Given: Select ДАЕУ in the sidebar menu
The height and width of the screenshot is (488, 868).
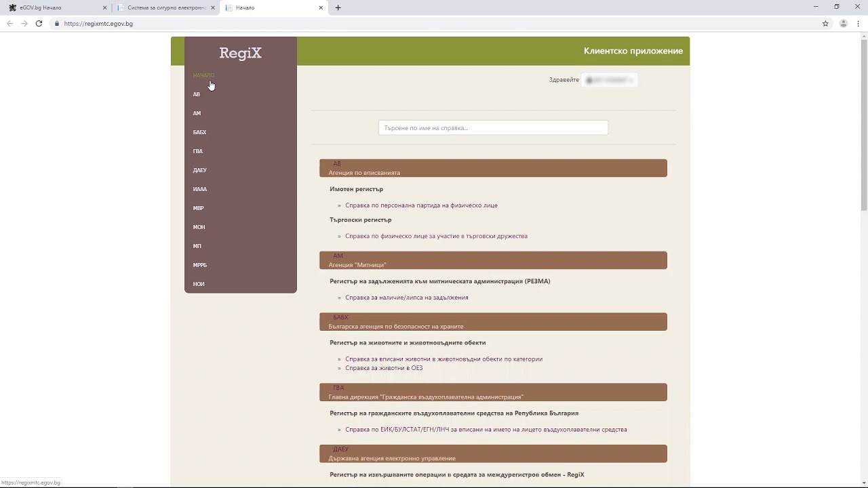Looking at the screenshot, I should click(x=199, y=170).
